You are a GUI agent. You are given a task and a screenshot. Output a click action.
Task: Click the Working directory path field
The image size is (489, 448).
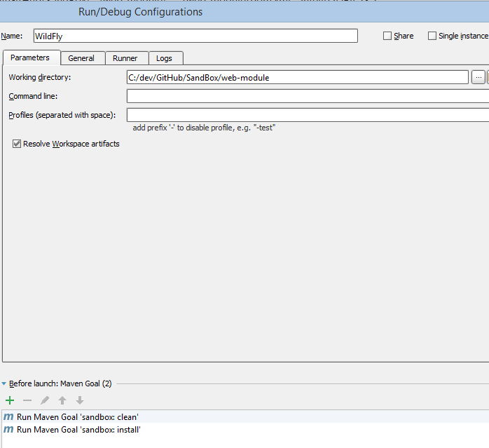click(x=298, y=77)
